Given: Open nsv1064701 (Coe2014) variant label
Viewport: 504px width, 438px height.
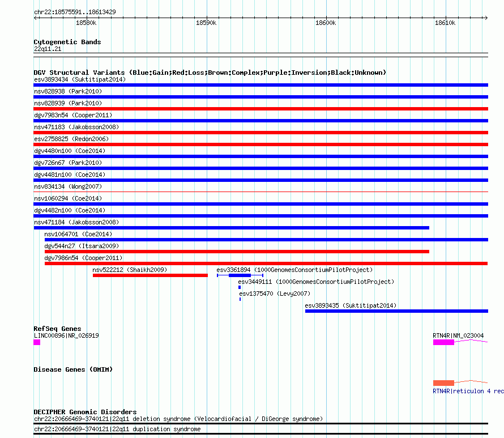Looking at the screenshot, I should 78,234.
